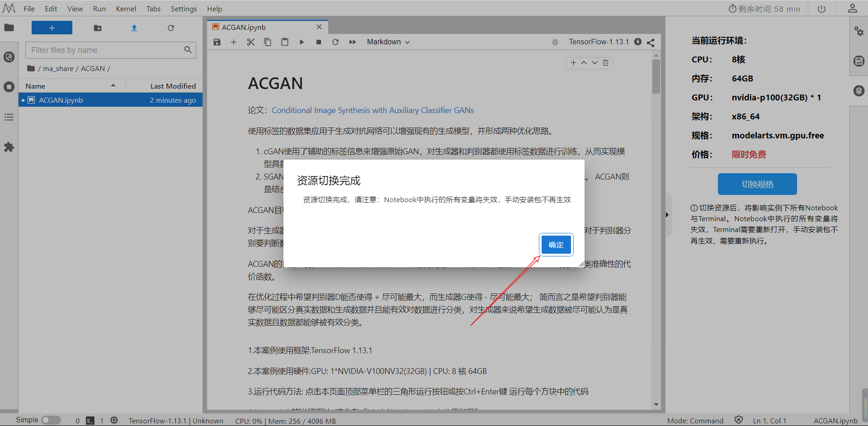Copy the selected cell
This screenshot has height=426, width=868.
pos(268,42)
